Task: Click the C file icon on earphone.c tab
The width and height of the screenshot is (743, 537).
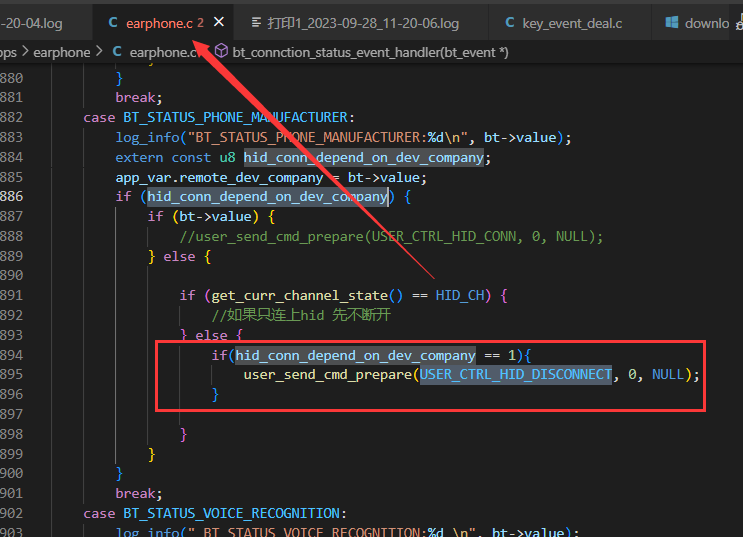Action: (113, 22)
